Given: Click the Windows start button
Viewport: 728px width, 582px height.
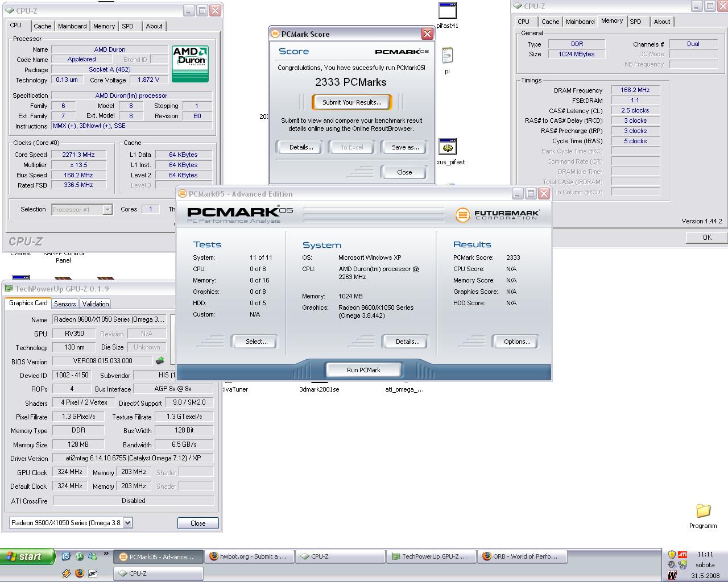Looking at the screenshot, I should 27,556.
